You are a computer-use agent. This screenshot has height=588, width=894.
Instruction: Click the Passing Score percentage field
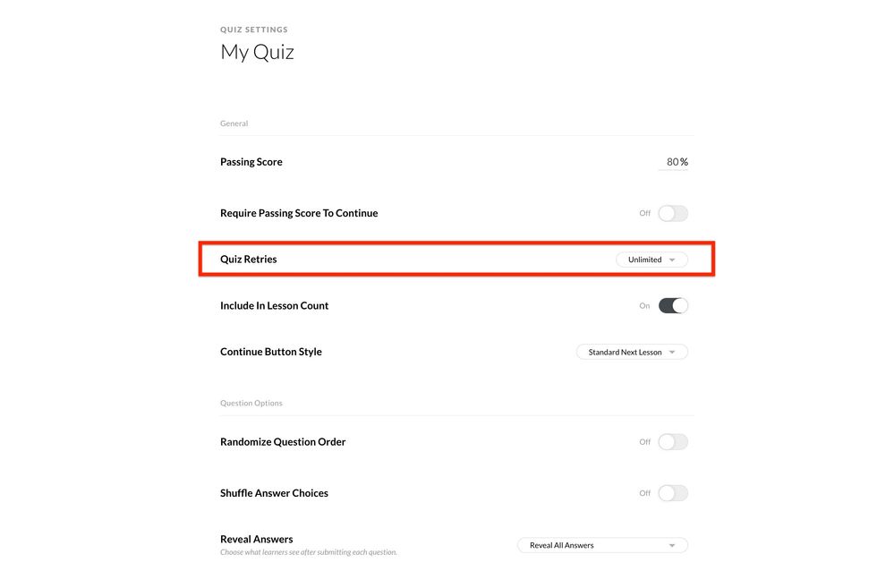pos(673,162)
